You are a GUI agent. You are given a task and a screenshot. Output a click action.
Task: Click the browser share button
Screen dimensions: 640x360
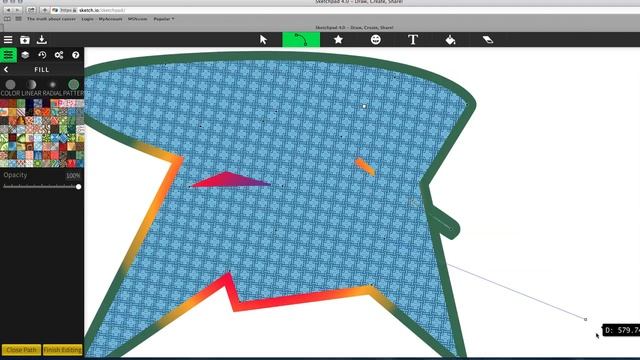31,10
